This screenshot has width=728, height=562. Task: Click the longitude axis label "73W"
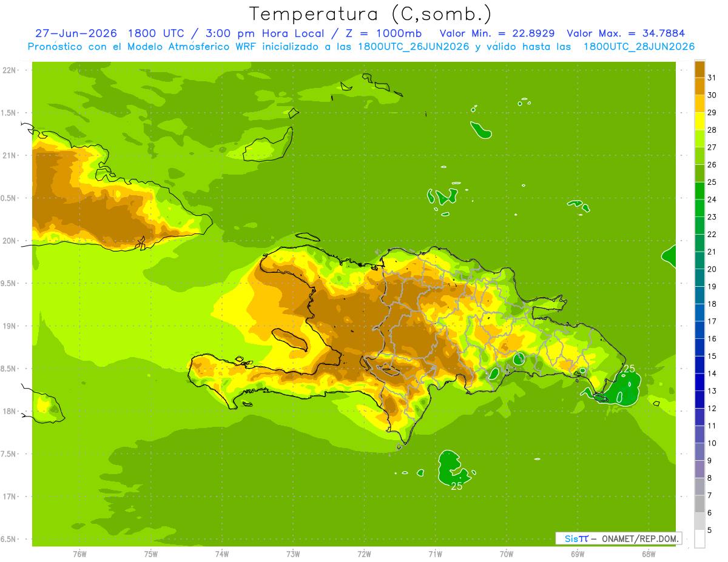293,554
